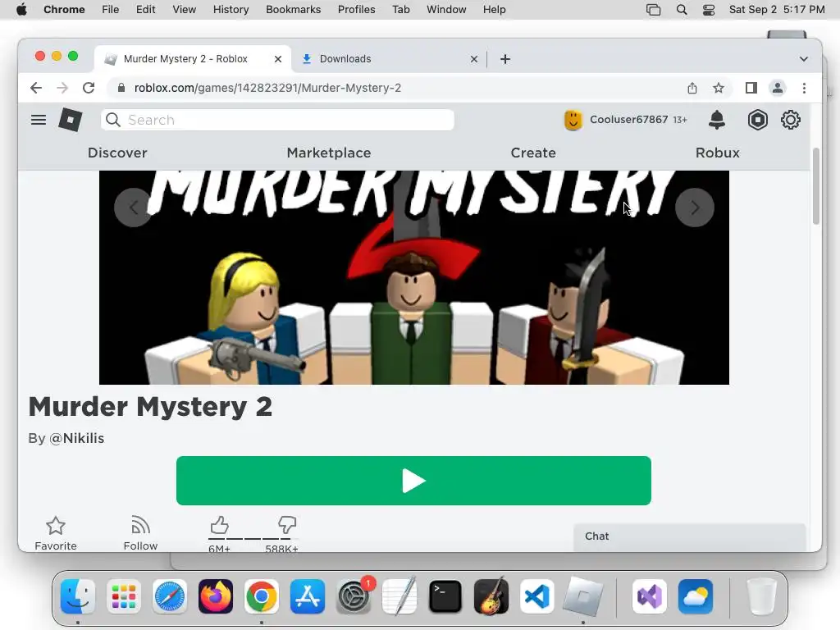This screenshot has width=840, height=630.
Task: Click the Murder Mystery game thumbnail
Action: click(414, 277)
